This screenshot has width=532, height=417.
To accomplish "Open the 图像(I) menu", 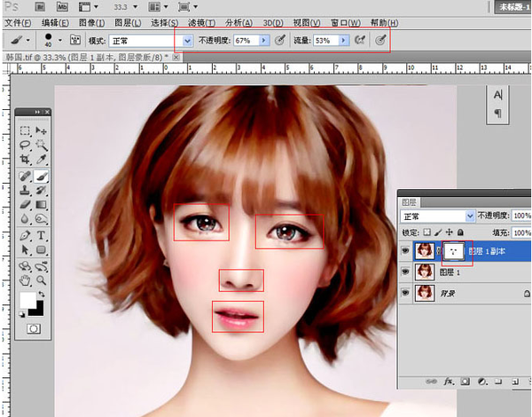I will pos(92,21).
